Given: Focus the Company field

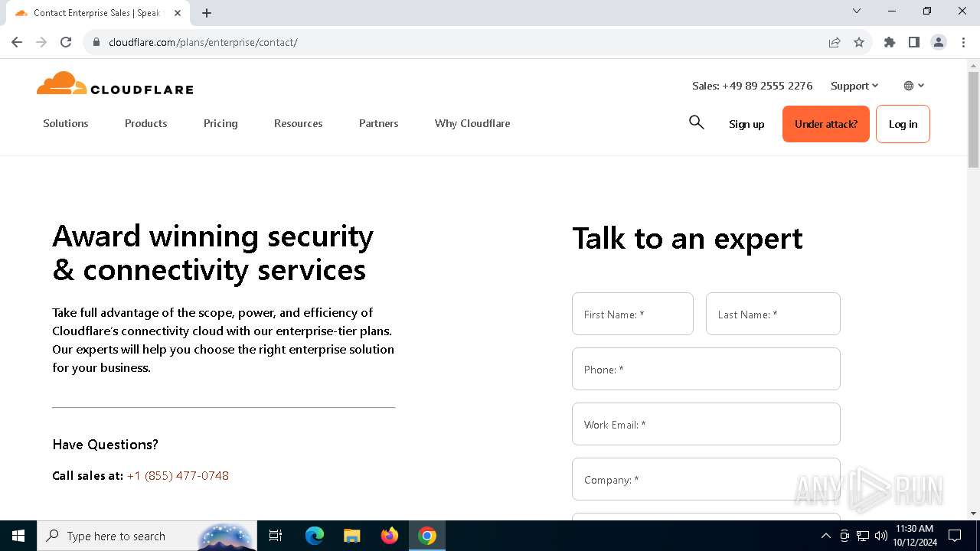Looking at the screenshot, I should pos(706,479).
